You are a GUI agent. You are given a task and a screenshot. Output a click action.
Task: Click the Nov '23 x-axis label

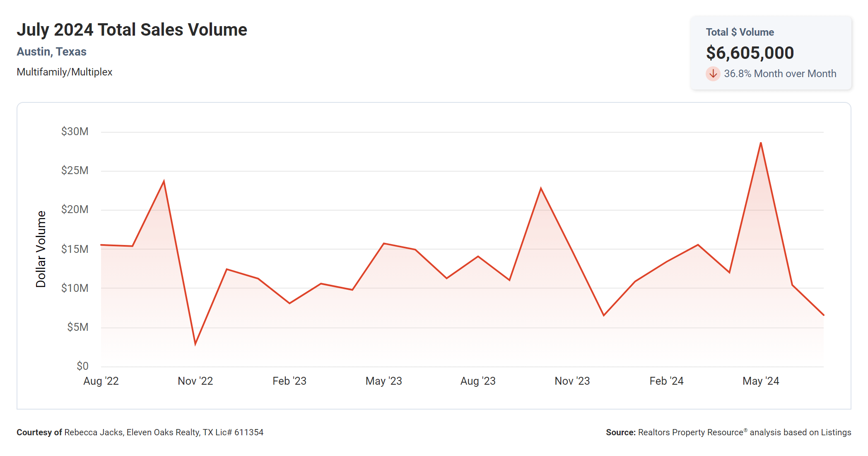tap(572, 381)
